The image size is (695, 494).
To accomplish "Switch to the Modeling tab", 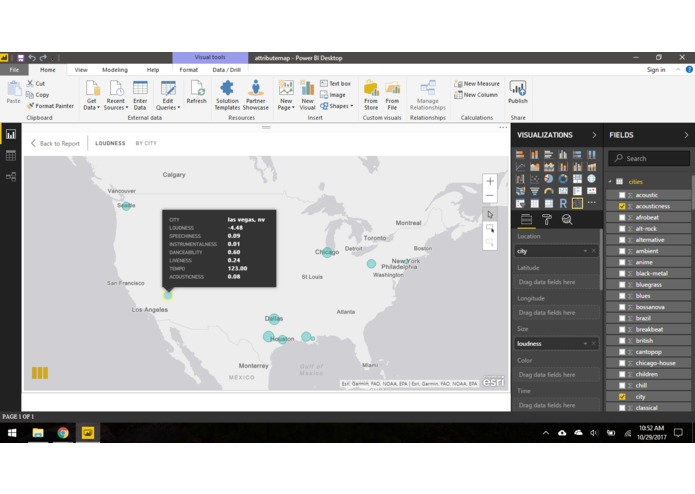I will (x=115, y=70).
